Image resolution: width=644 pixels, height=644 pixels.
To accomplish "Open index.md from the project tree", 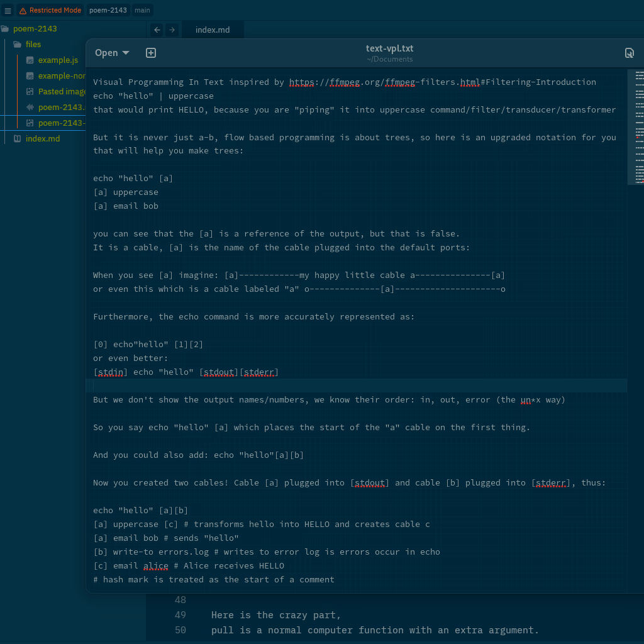I will [42, 139].
